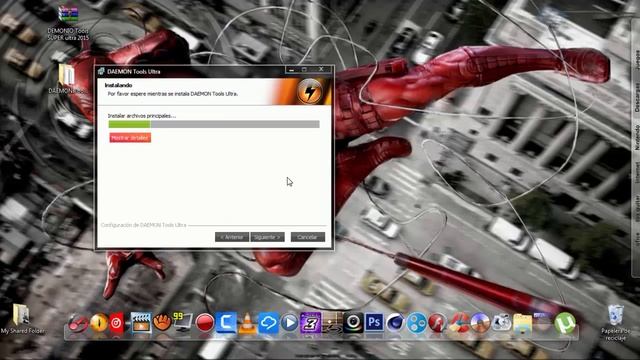Click the DAEMON Tools Ultra title bar icon

(x=101, y=71)
